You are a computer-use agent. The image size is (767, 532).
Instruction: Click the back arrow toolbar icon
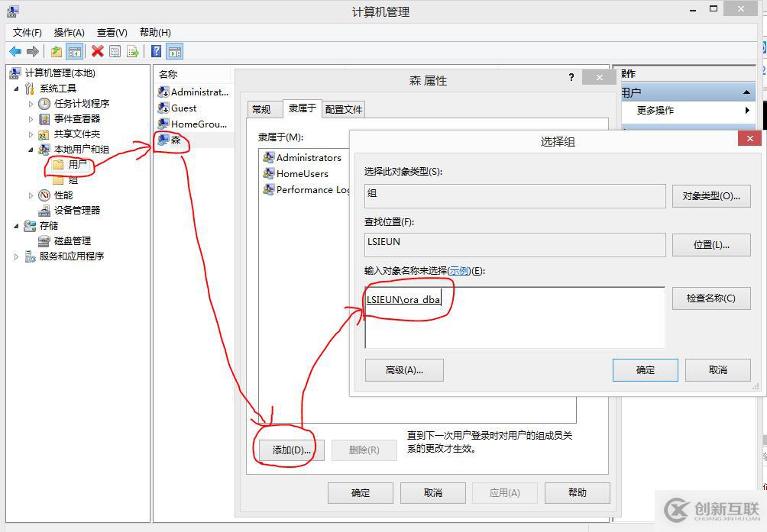[15, 51]
